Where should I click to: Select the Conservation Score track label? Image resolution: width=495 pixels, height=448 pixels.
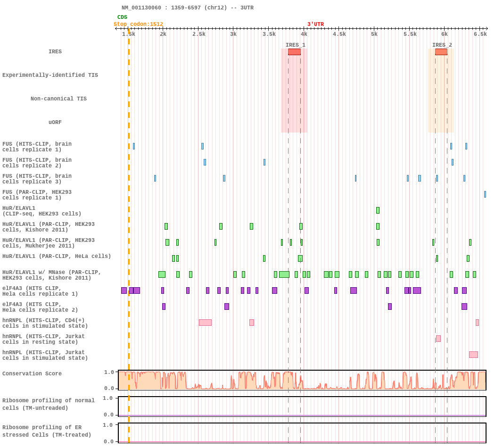point(32,373)
